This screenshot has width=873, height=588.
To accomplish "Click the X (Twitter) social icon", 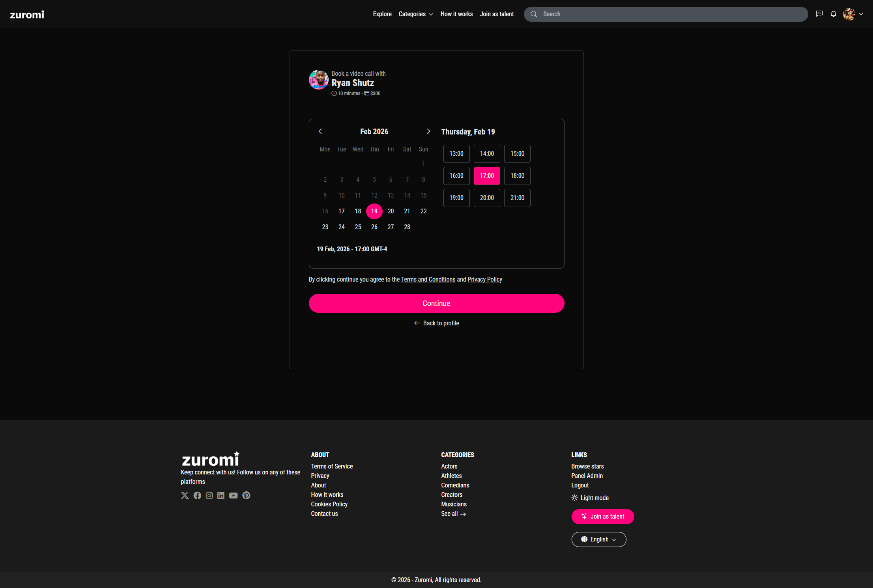I will (185, 495).
